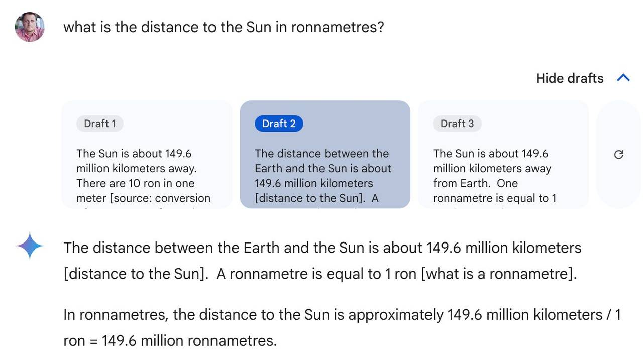Click the paragraph starting "In ronnametres"
The height and width of the screenshot is (364, 643).
(x=343, y=328)
